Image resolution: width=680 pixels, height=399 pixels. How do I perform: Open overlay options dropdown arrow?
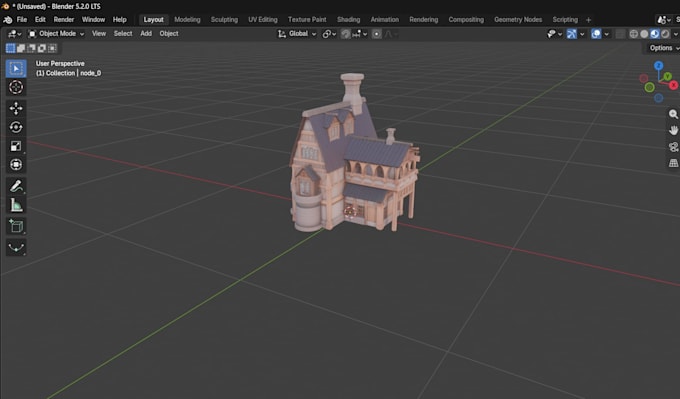tap(607, 34)
